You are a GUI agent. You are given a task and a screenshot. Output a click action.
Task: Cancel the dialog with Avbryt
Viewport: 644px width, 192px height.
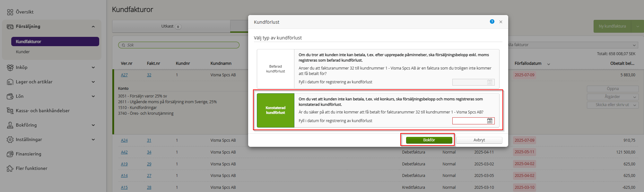(479, 140)
